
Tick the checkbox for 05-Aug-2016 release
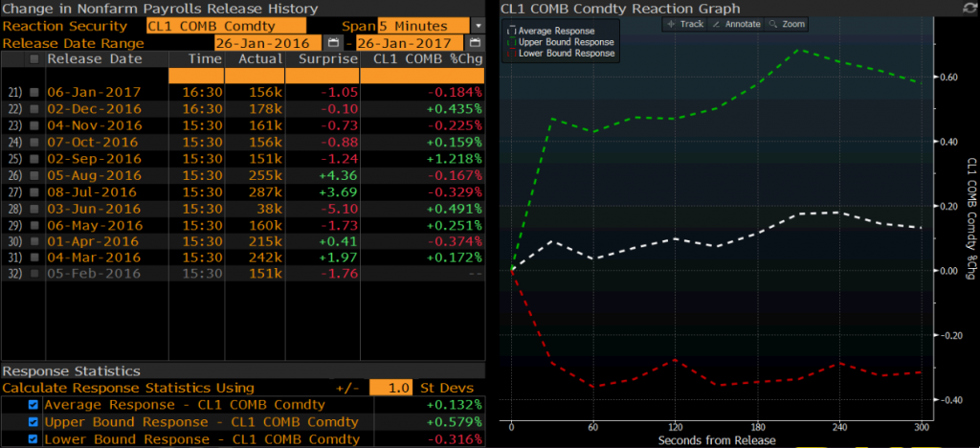pos(34,175)
